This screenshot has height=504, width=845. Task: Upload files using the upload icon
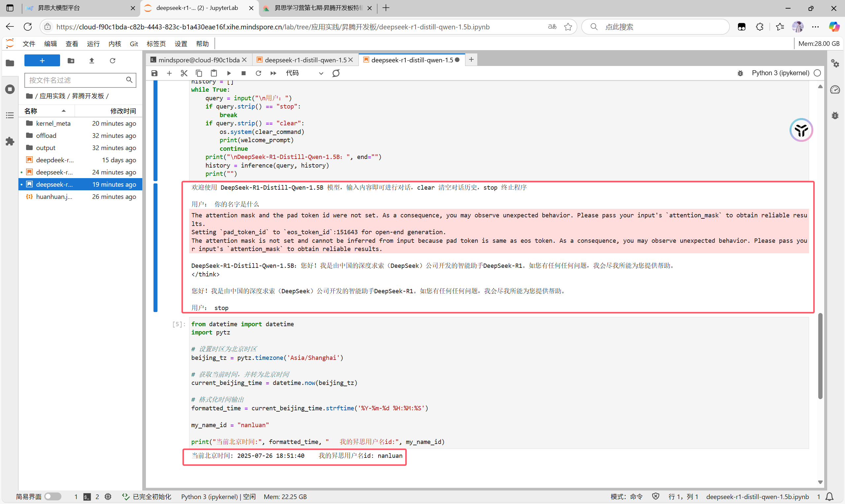(x=91, y=61)
